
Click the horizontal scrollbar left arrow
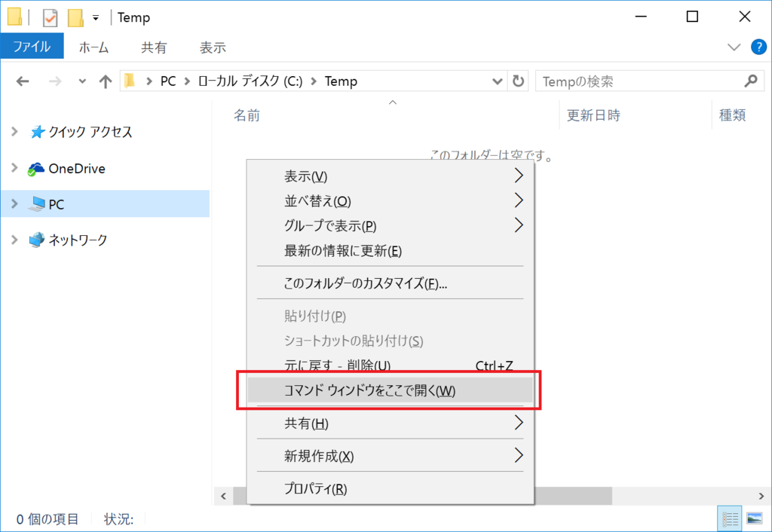223,496
